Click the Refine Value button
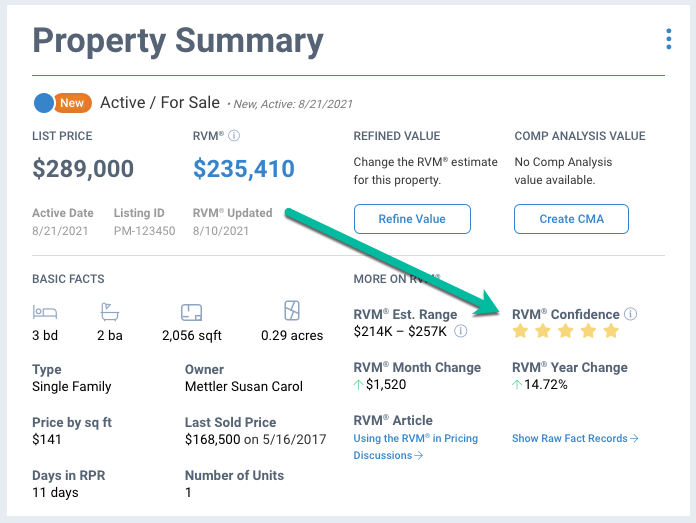Image resolution: width=696 pixels, height=523 pixels. [x=411, y=219]
